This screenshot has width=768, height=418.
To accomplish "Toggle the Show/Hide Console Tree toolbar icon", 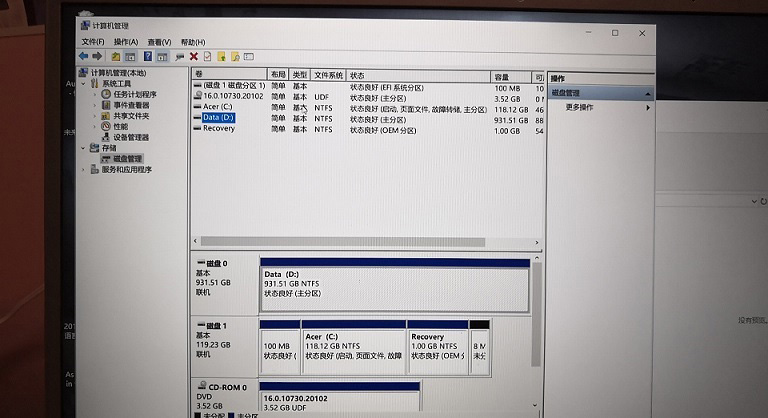I will click(130, 57).
